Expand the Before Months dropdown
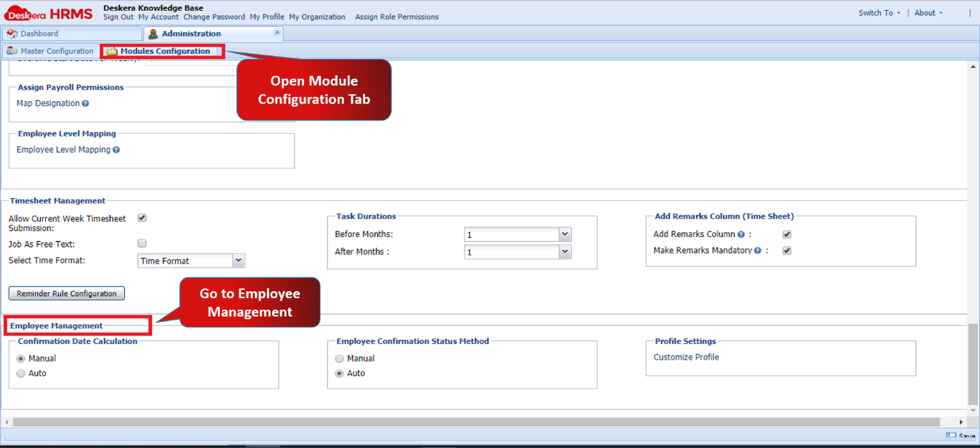The width and height of the screenshot is (980, 448). (564, 234)
